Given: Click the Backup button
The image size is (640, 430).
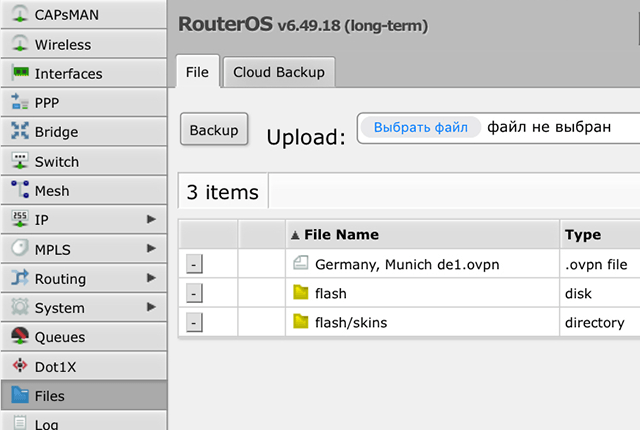Looking at the screenshot, I should (214, 129).
